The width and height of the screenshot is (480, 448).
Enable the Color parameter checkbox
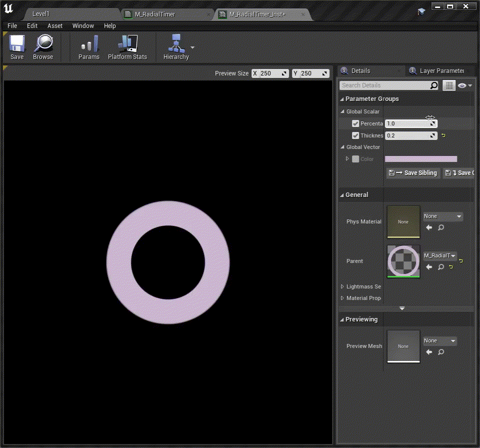point(355,159)
